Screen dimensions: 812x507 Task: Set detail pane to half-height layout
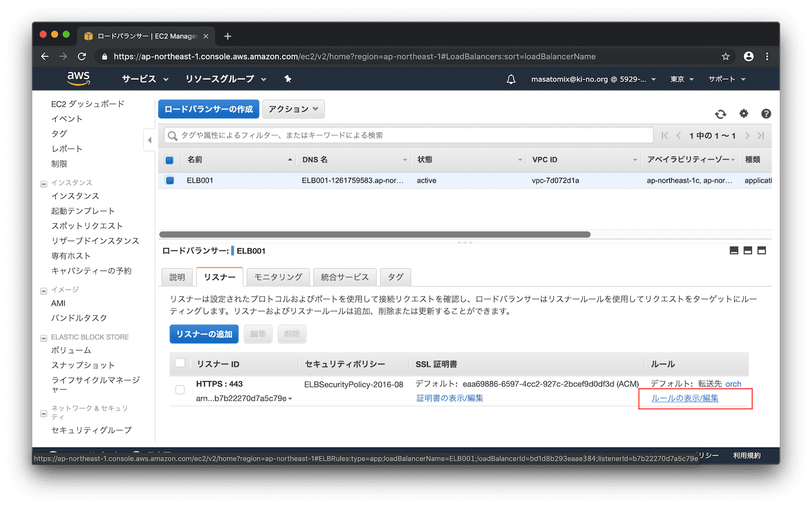coord(748,250)
